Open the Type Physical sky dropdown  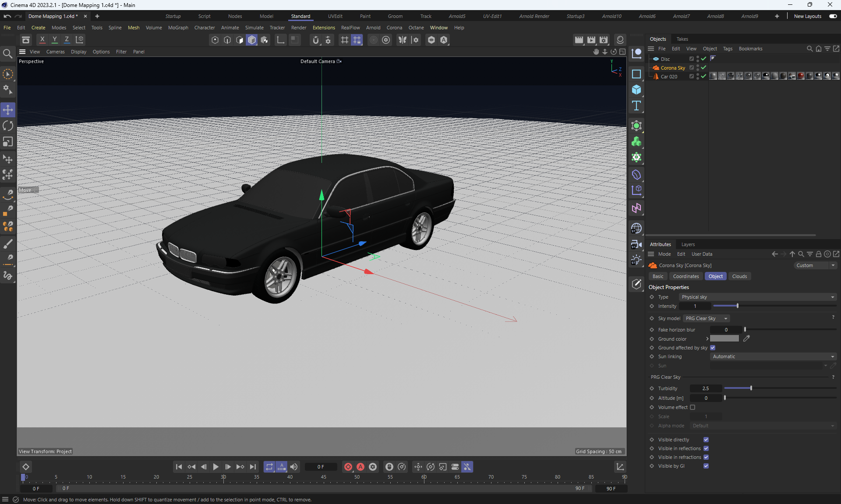(x=757, y=297)
